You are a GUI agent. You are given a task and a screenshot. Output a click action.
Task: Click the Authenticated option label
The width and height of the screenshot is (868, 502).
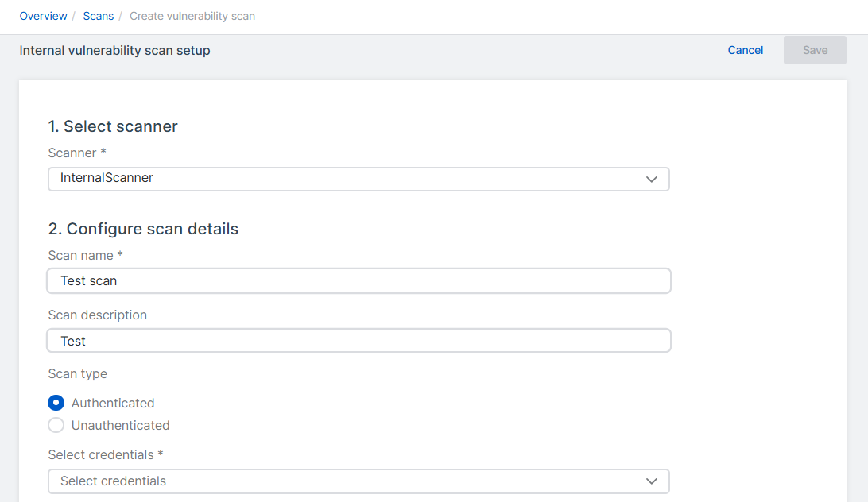[x=113, y=403]
